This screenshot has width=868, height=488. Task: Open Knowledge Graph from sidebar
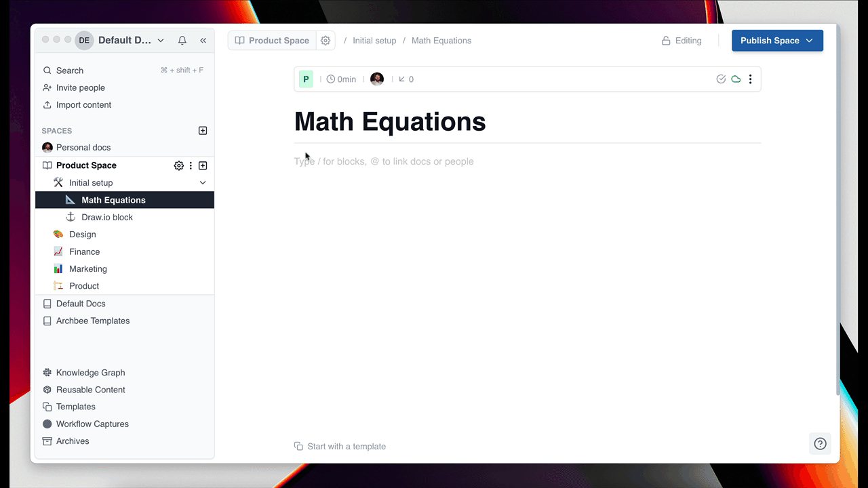(90, 373)
